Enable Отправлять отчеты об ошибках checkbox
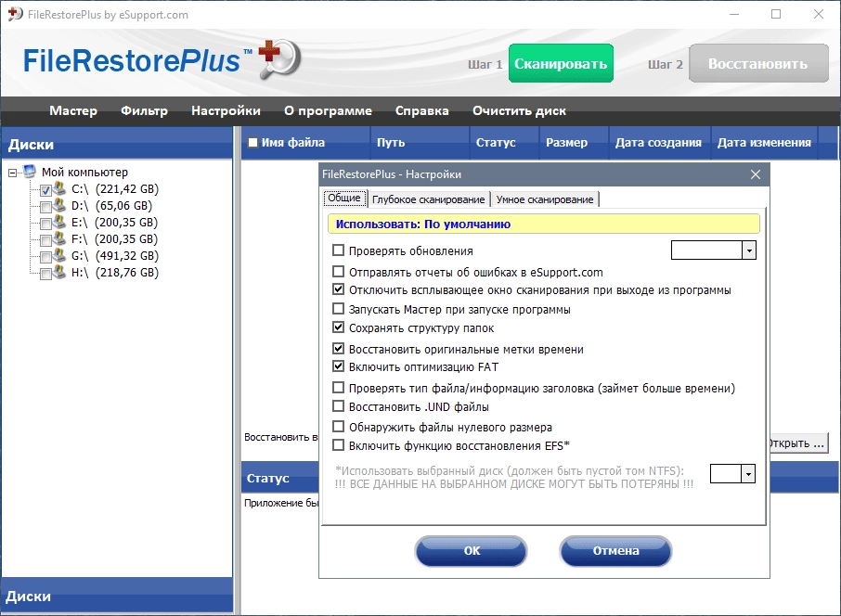This screenshot has height=616, width=841. tap(339, 271)
